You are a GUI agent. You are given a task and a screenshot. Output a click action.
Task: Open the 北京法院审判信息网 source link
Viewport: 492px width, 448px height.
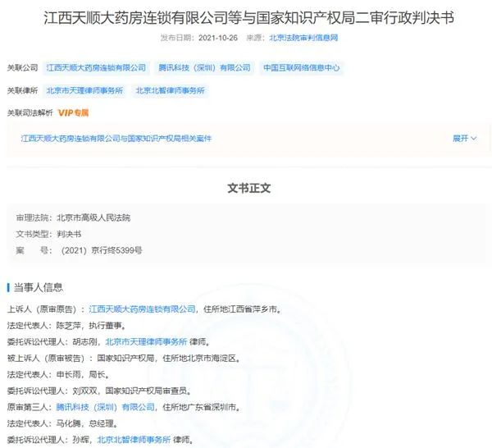click(x=303, y=38)
